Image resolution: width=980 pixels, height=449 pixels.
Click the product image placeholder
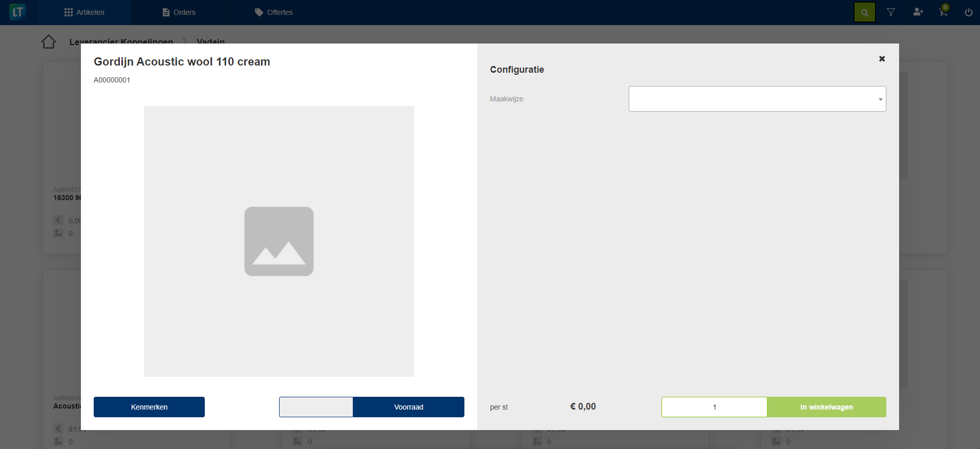(x=279, y=241)
